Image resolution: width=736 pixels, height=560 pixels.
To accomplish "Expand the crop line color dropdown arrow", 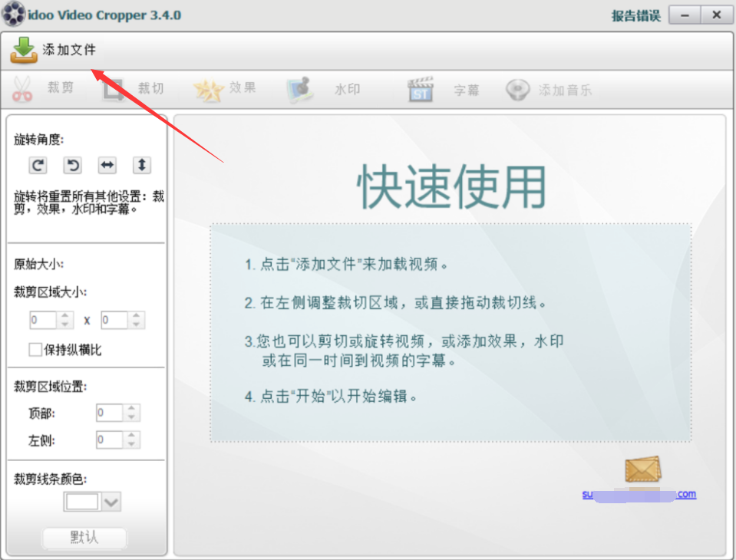I will (x=111, y=502).
